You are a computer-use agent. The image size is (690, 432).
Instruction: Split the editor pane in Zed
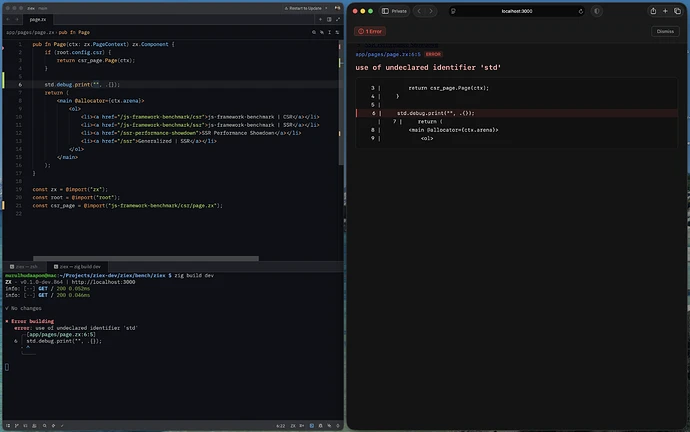pos(327,19)
